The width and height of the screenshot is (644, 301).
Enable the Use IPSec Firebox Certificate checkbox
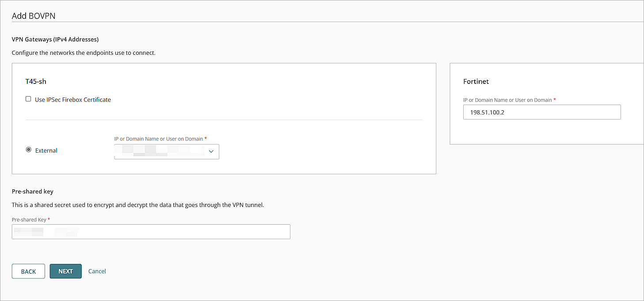28,99
